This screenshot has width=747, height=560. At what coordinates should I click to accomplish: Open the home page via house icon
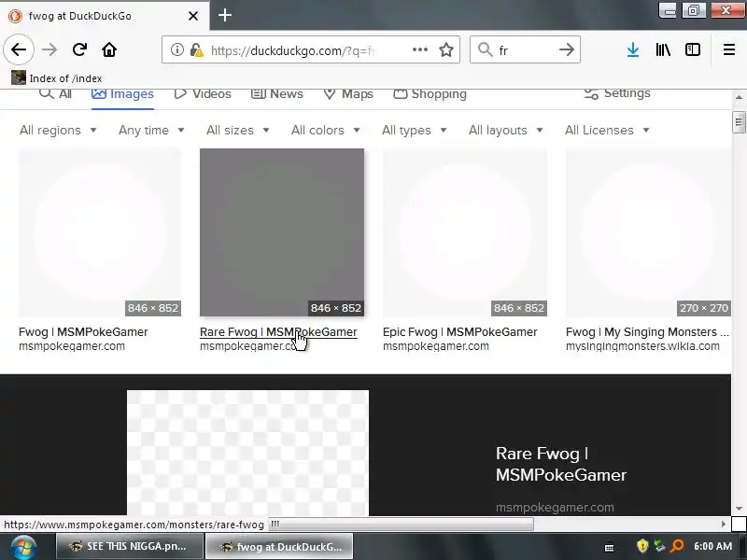109,49
